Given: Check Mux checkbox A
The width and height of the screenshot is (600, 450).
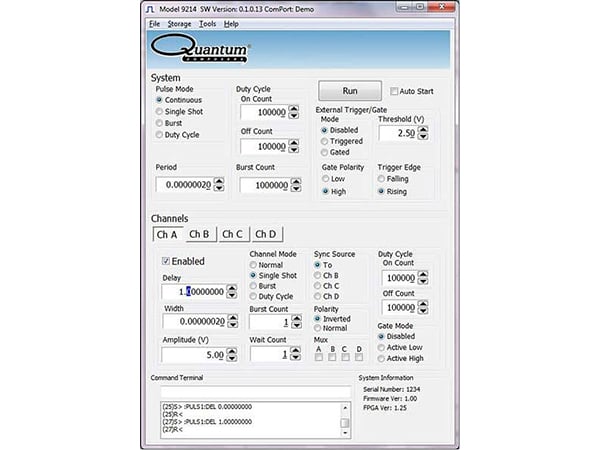Looking at the screenshot, I should [x=318, y=357].
